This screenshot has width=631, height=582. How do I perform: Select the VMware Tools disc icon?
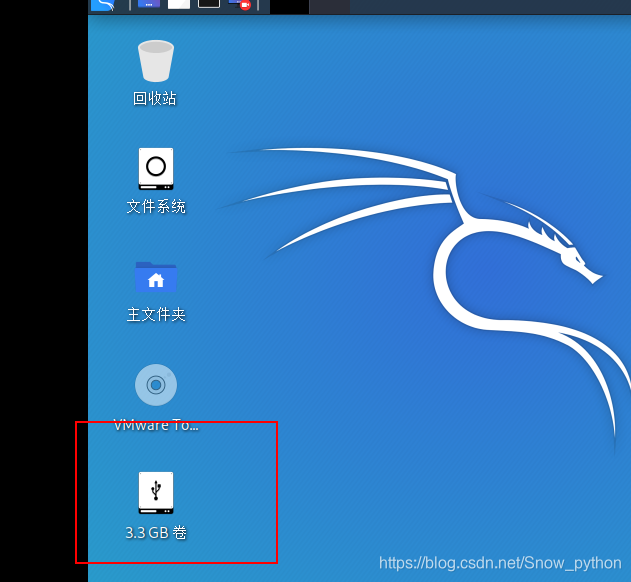point(156,385)
